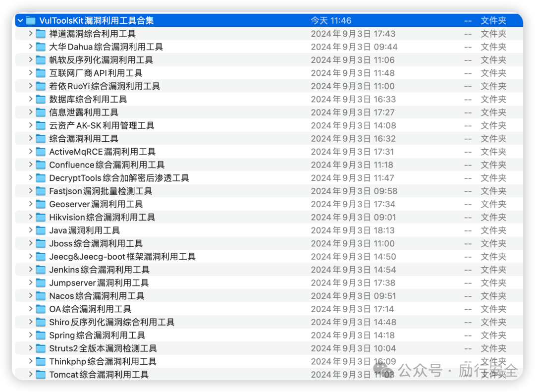Click the date 今天 11:46
The image size is (535, 392).
pyautogui.click(x=331, y=21)
